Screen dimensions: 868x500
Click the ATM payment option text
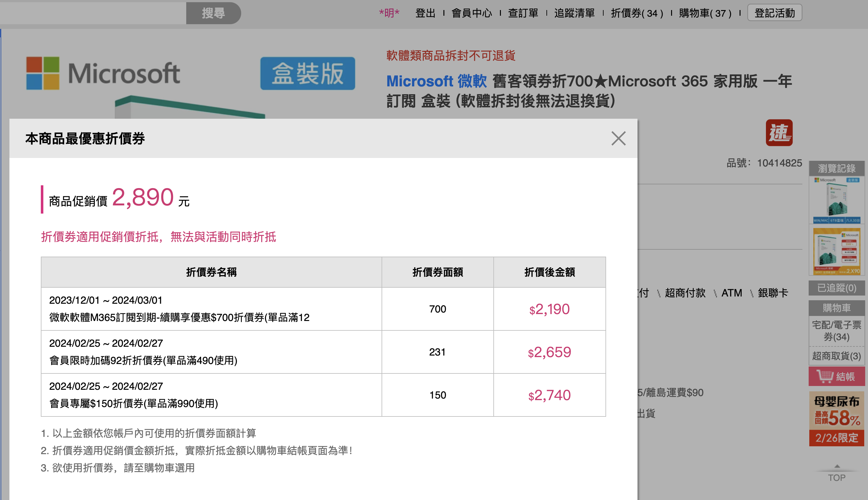(732, 293)
